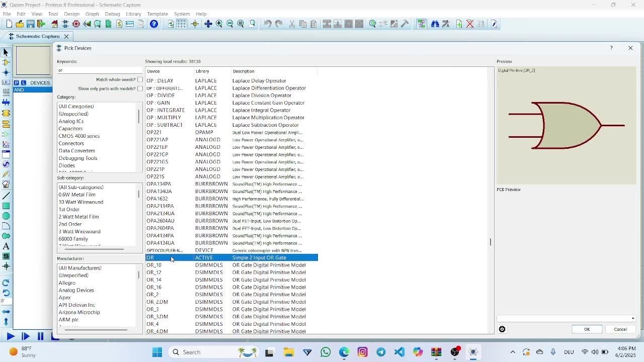The width and height of the screenshot is (644, 362).
Task: Select the 'OP : DELAY' device row
Action: 231,80
